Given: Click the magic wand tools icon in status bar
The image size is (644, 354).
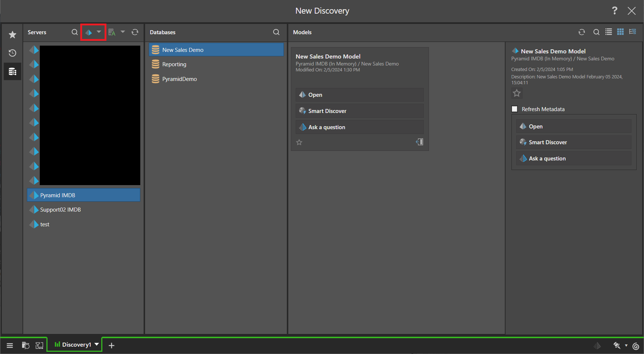Looking at the screenshot, I should 617,345.
